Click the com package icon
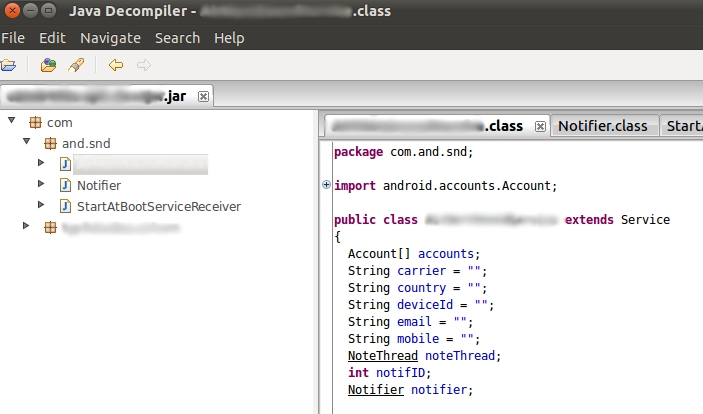 coord(34,122)
